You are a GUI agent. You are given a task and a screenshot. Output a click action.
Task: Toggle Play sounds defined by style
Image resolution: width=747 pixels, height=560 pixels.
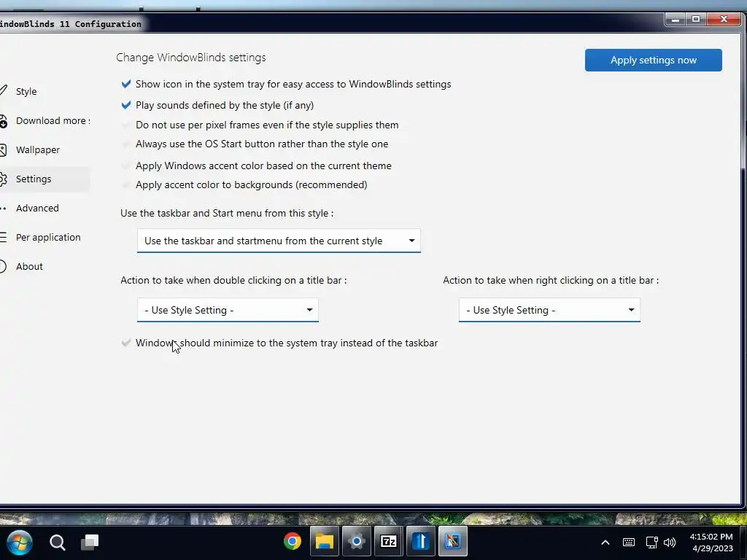[x=126, y=105]
